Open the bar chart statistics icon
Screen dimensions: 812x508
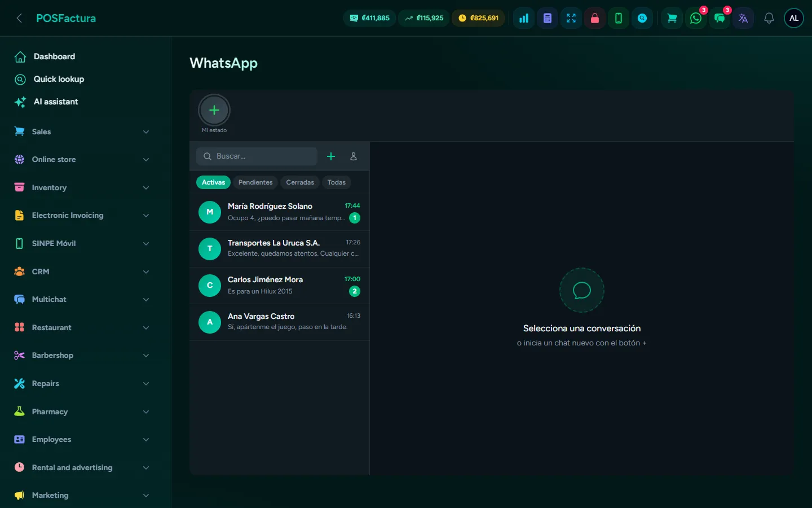[x=524, y=18]
